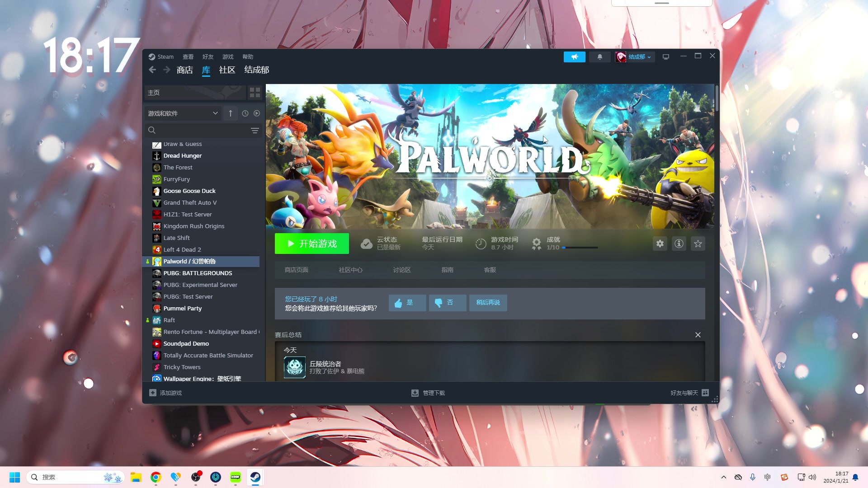Viewport: 868px width, 488px height.
Task: Show ready-to-play games filter icon
Action: tap(257, 113)
